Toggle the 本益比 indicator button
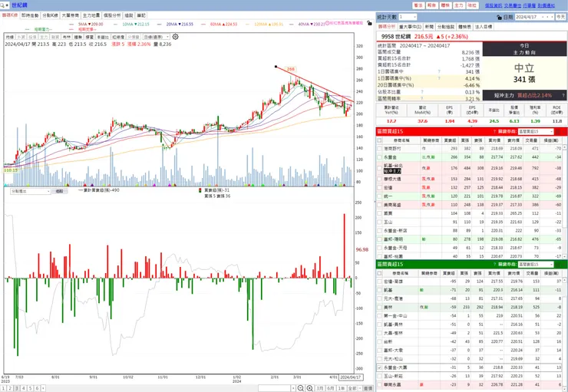Screen dimensions: 568x392 point(103,37)
